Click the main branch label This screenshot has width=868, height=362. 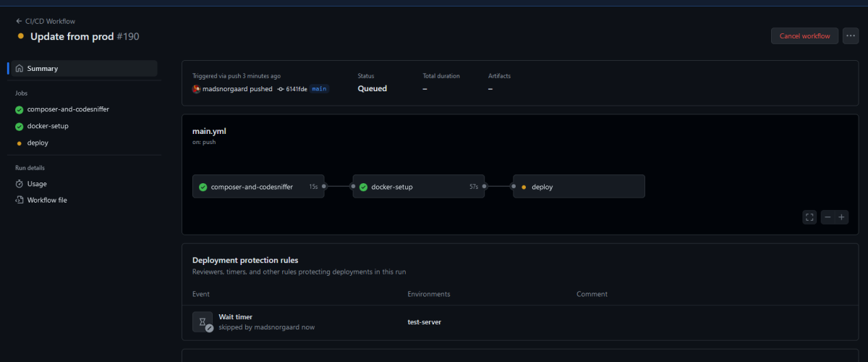[319, 89]
